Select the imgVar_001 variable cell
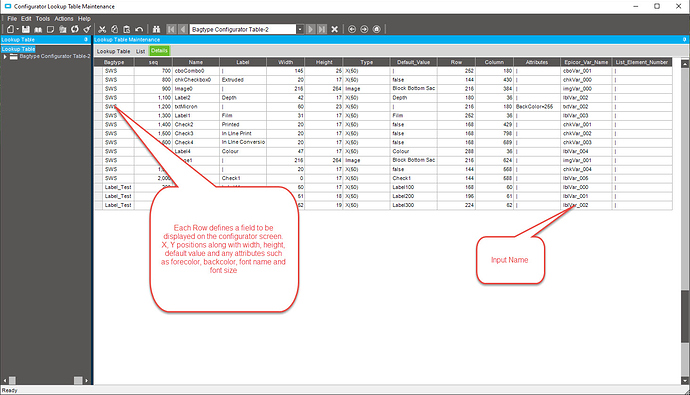Screen dimensions: 690x395 click(586, 161)
